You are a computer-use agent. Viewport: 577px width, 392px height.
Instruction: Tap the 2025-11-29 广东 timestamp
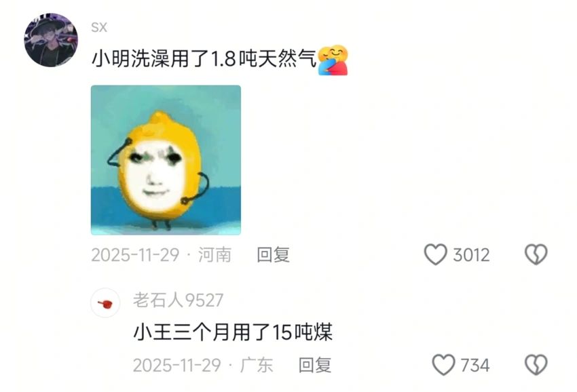203,365
